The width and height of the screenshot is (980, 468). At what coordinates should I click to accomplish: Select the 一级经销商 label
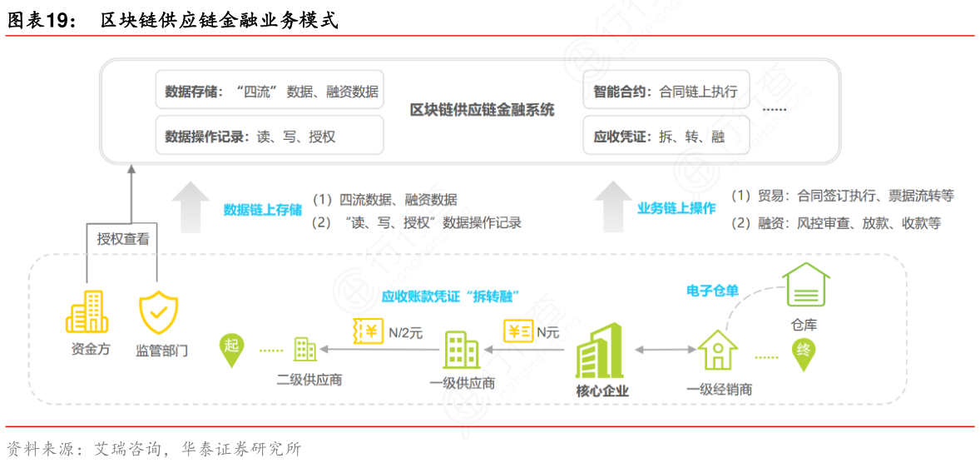point(719,389)
